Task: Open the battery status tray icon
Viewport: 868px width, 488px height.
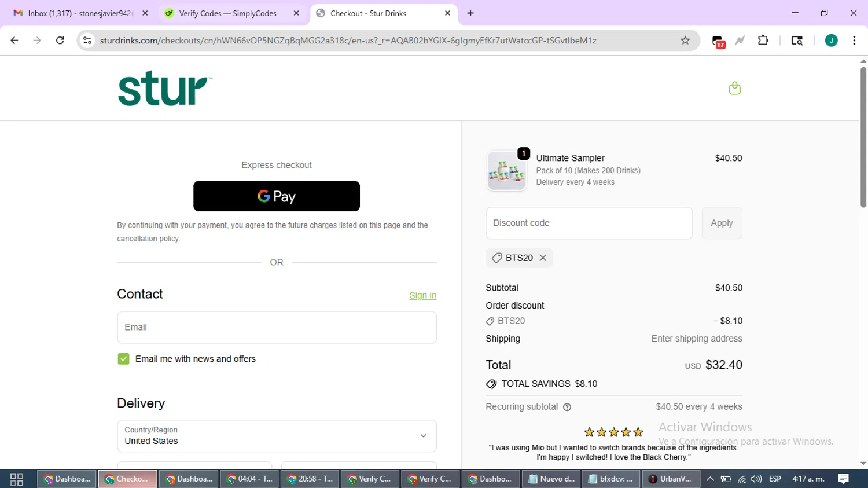Action: point(726,479)
